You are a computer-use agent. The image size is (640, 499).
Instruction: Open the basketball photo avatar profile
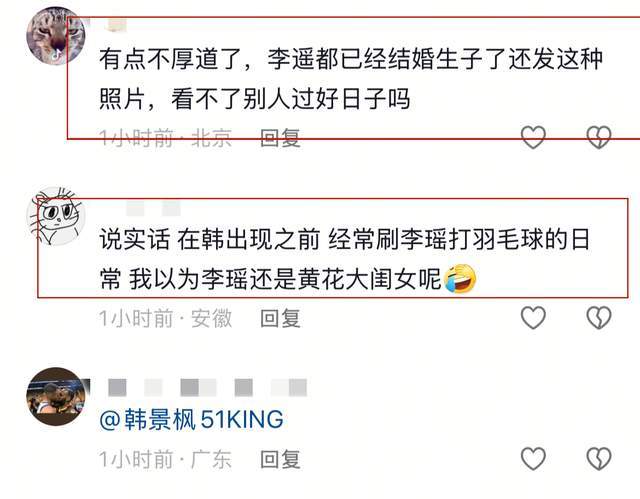56,397
